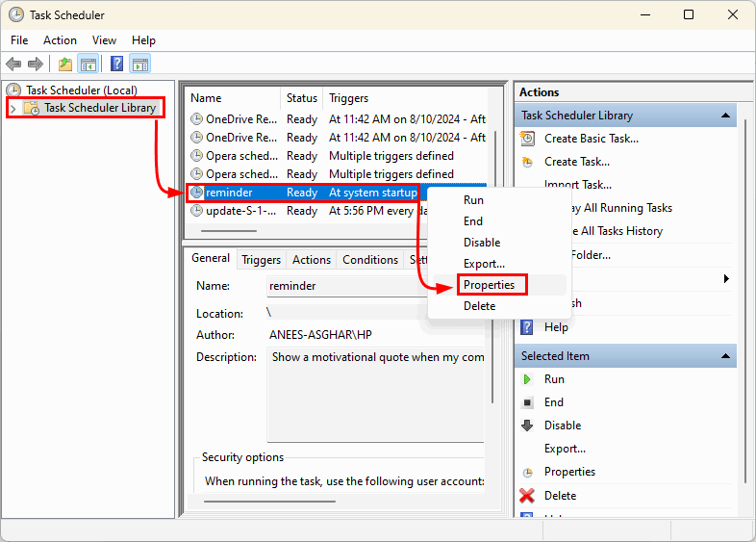Screen dimensions: 756x542
Task: Select Disable in the context menu
Action: click(x=482, y=243)
